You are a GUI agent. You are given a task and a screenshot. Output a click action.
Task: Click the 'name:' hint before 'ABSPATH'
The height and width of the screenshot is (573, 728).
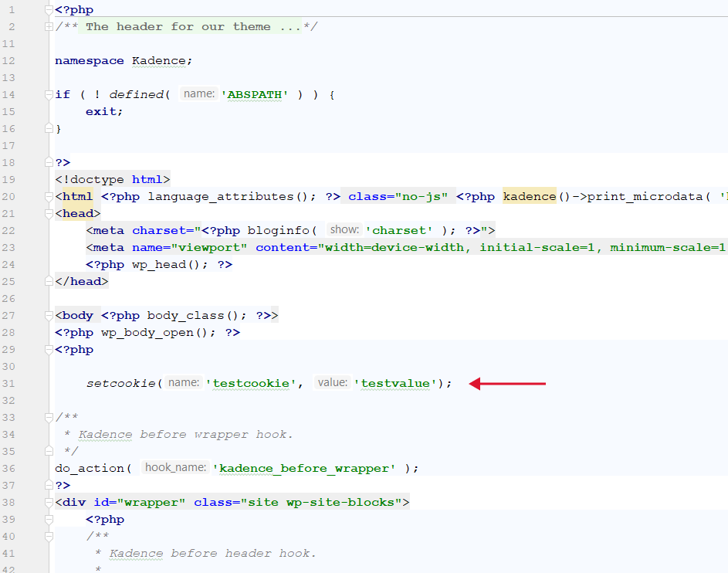tap(199, 93)
